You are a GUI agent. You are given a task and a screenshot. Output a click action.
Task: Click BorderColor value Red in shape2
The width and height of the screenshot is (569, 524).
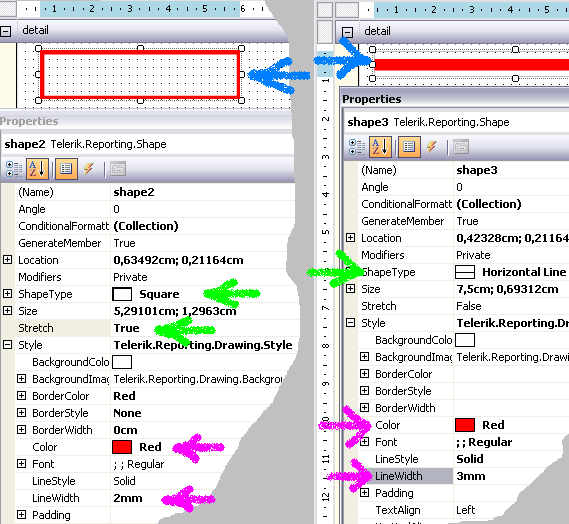coord(124,396)
